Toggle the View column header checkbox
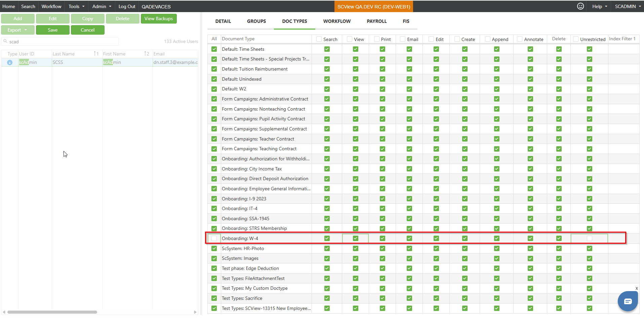The height and width of the screenshot is (318, 644). [350, 39]
